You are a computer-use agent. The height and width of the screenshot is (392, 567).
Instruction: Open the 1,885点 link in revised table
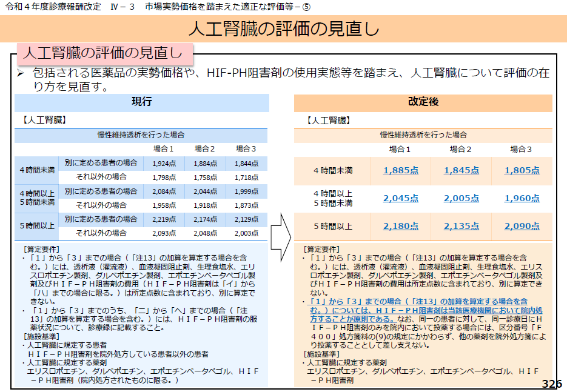pos(400,171)
